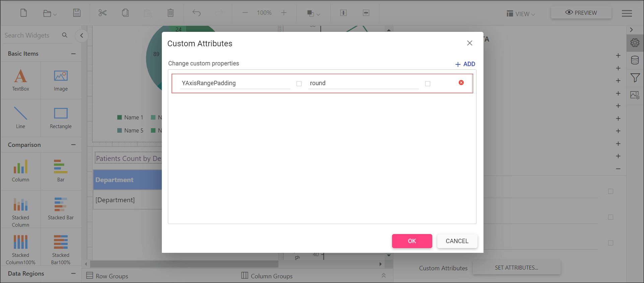Click the 'round' value field
The height and width of the screenshot is (283, 644).
point(363,83)
